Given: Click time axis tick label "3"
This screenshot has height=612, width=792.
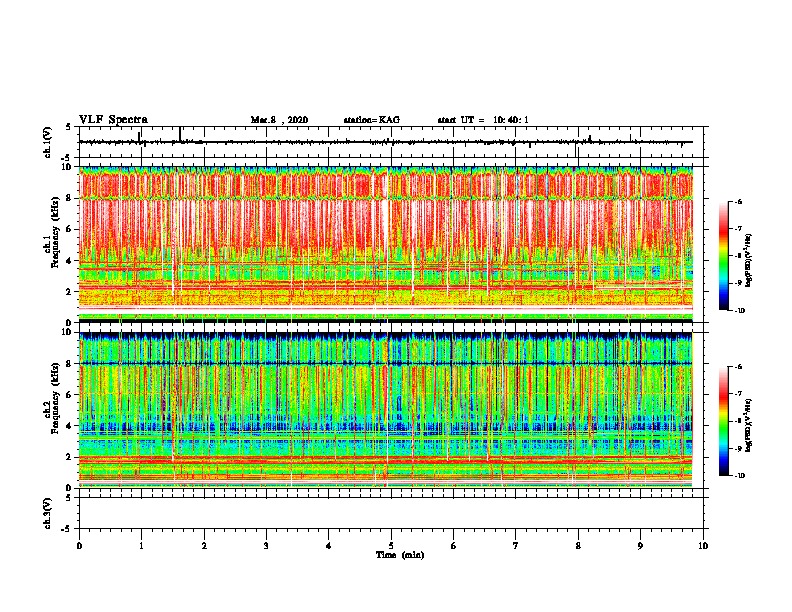Looking at the screenshot, I should (266, 546).
